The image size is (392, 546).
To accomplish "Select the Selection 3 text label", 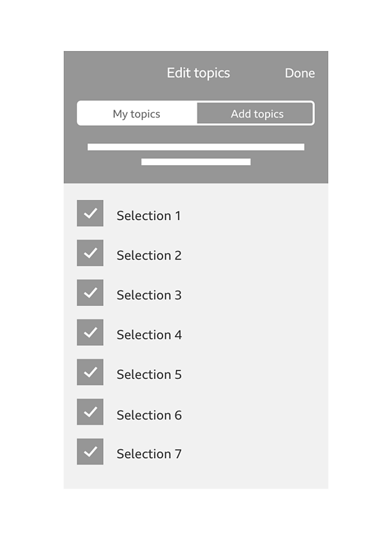I will (x=149, y=295).
